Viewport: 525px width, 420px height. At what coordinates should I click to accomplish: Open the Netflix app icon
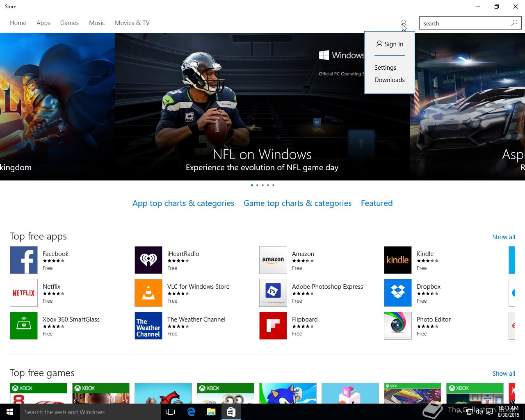(24, 293)
